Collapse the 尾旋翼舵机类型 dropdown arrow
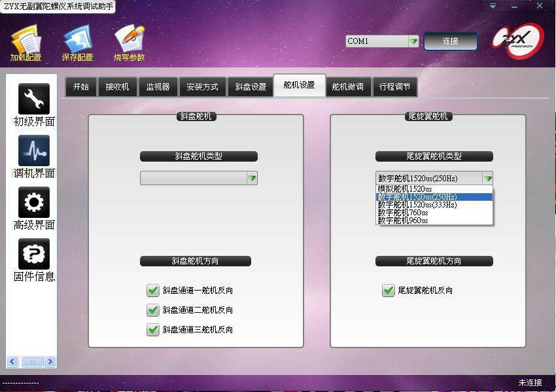This screenshot has width=556, height=392. tap(487, 178)
